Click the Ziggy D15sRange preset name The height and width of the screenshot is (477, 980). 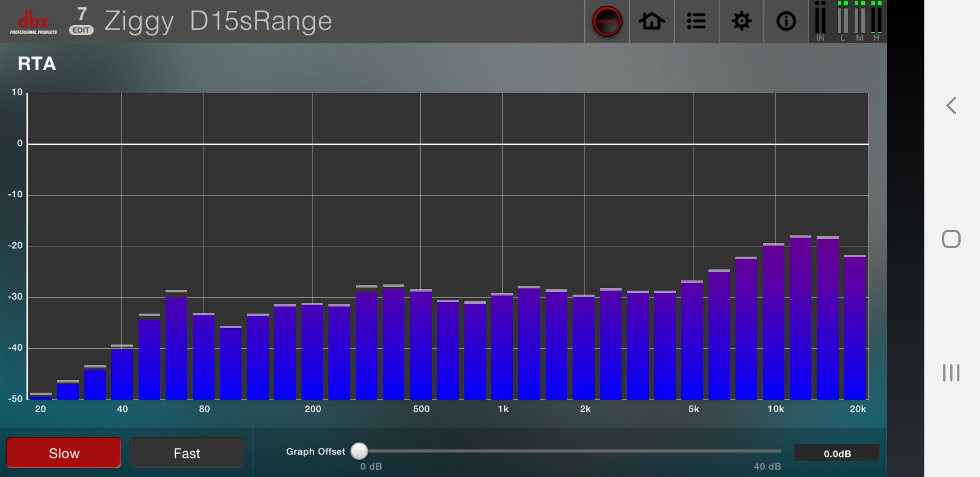click(x=218, y=21)
